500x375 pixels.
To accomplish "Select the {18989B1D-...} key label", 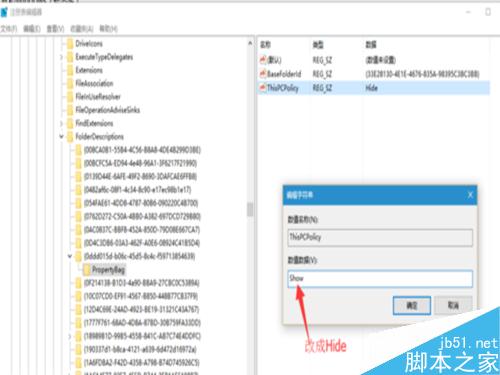I will (142, 336).
